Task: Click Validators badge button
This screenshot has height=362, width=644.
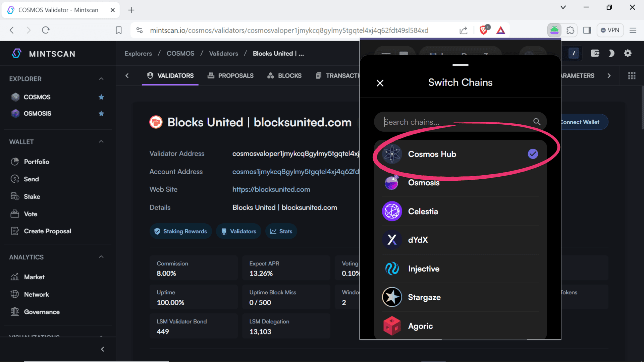Action: (x=238, y=231)
